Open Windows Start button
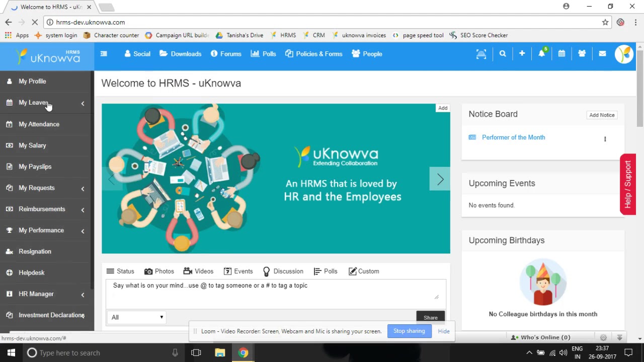Viewport: 644px width, 362px height. coord(11,352)
